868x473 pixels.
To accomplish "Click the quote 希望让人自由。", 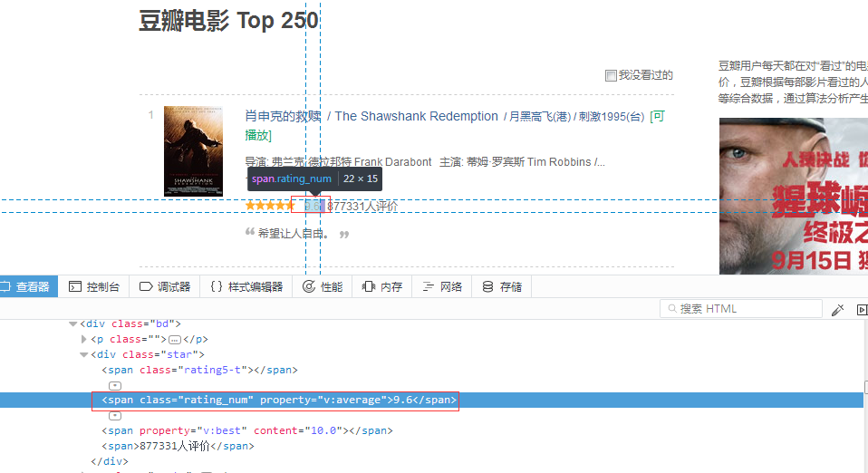I will (294, 234).
